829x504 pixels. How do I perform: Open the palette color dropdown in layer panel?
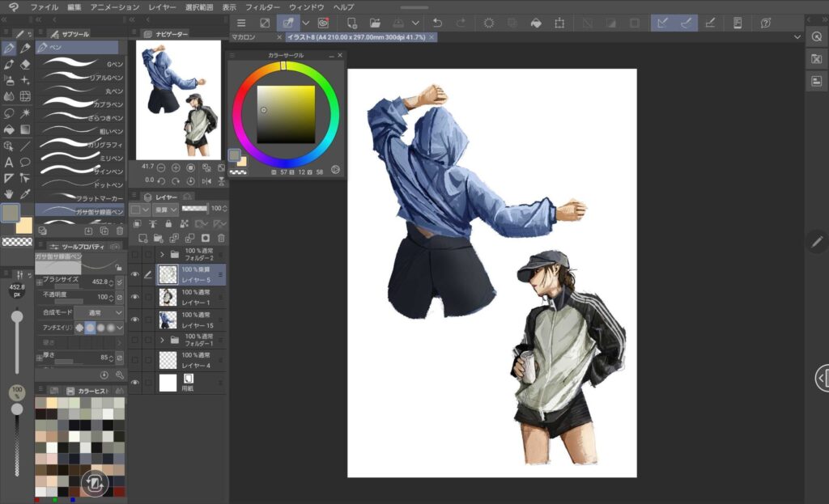(x=139, y=210)
